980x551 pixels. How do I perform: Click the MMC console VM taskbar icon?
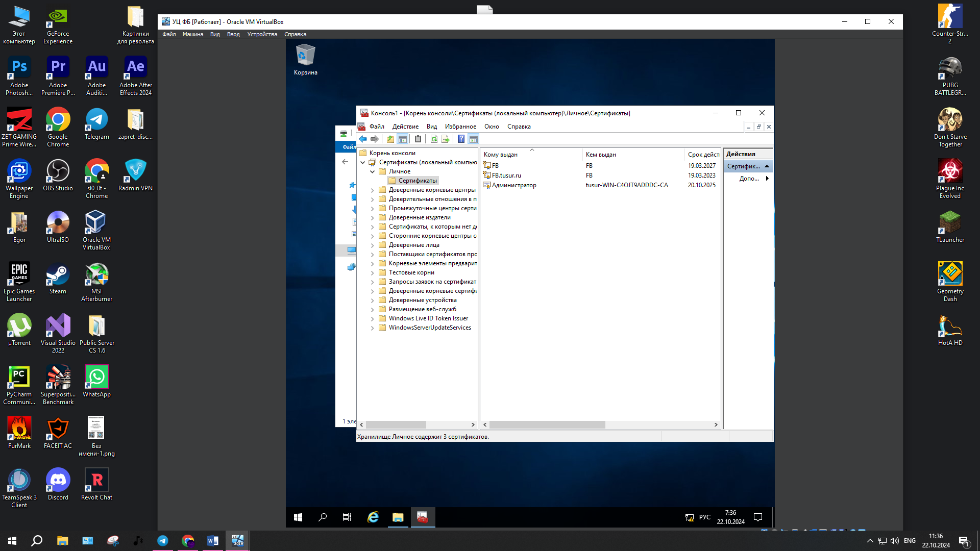point(423,517)
